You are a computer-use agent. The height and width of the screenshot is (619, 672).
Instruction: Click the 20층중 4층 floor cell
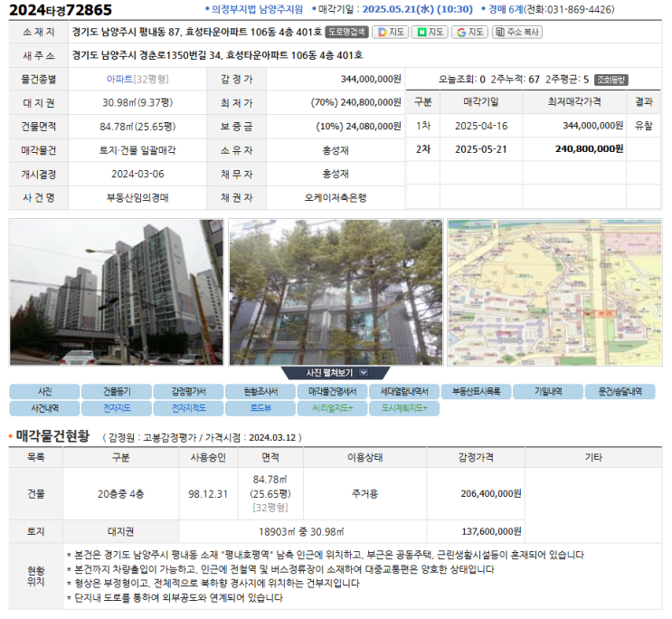[x=120, y=494]
